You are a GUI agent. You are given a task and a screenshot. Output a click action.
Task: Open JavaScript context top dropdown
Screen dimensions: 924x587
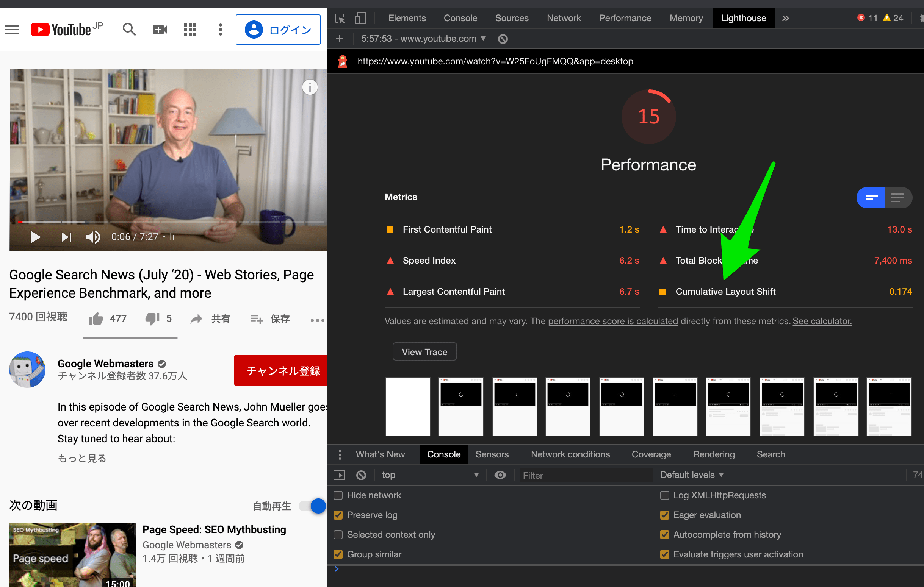(430, 475)
